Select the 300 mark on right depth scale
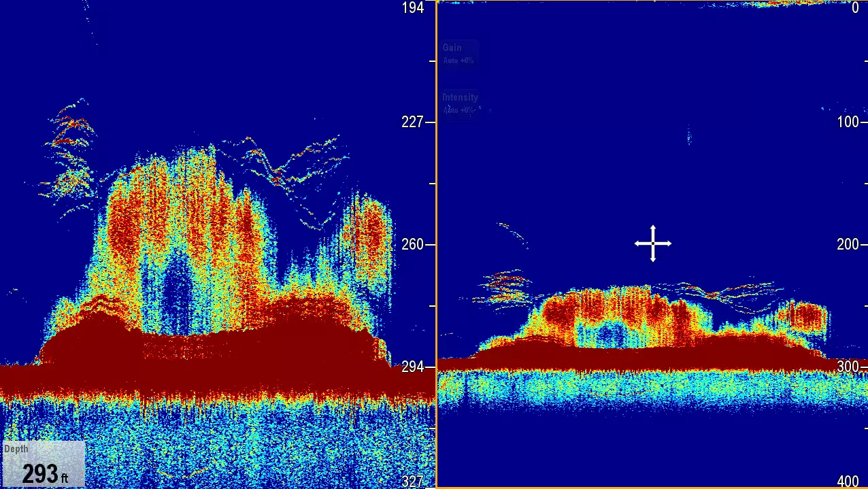This screenshot has height=489, width=868. coord(848,367)
